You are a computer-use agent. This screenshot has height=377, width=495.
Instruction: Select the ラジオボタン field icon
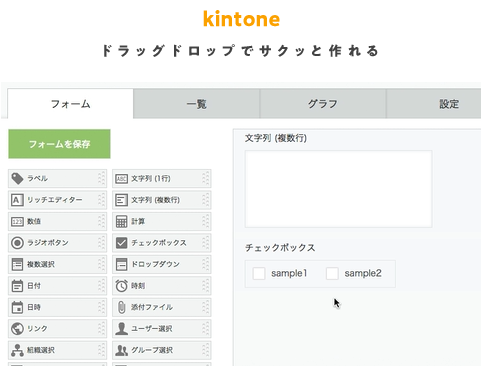coord(17,243)
